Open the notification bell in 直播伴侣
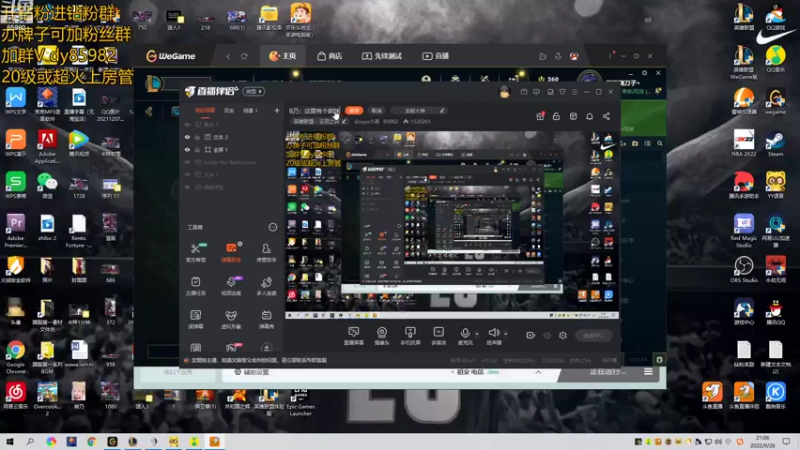 (589, 116)
